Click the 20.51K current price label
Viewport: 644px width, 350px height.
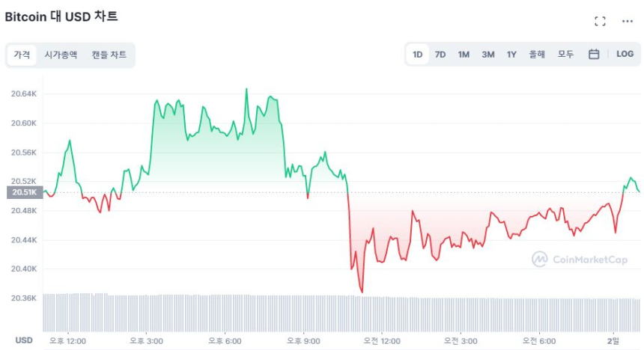point(24,192)
